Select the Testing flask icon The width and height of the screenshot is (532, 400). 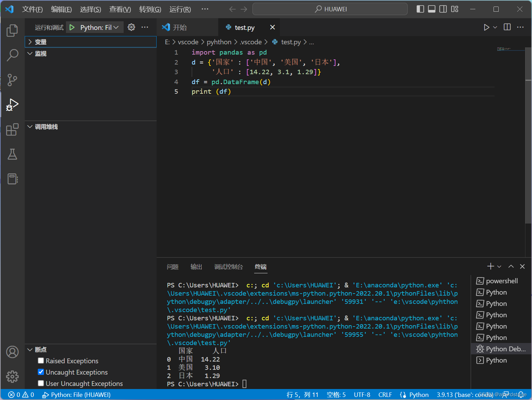12,154
